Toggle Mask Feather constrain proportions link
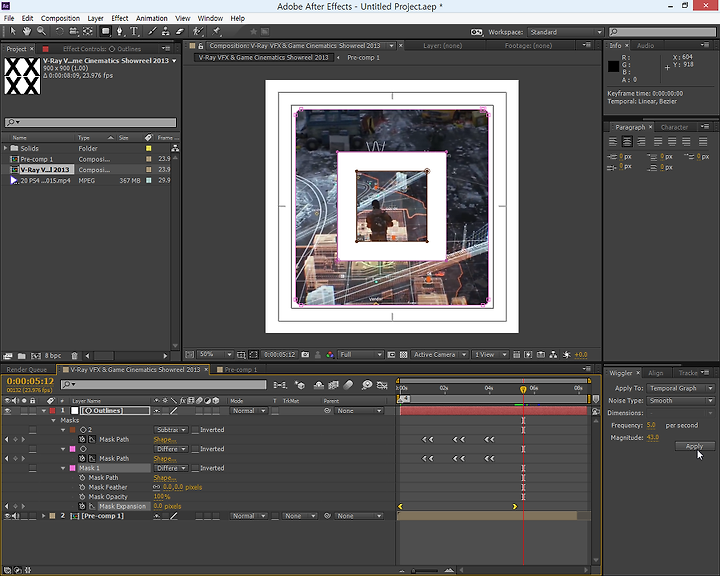Image resolution: width=720 pixels, height=576 pixels. (x=157, y=487)
